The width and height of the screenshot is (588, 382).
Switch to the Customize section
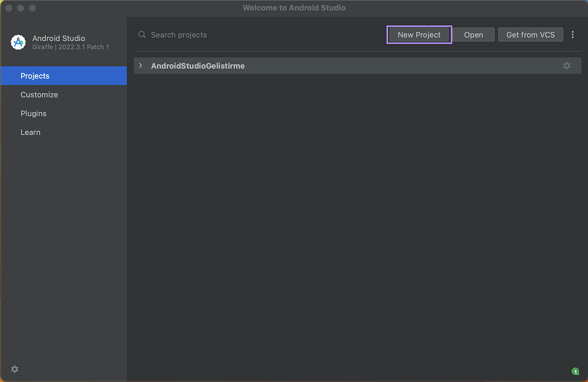[x=39, y=95]
